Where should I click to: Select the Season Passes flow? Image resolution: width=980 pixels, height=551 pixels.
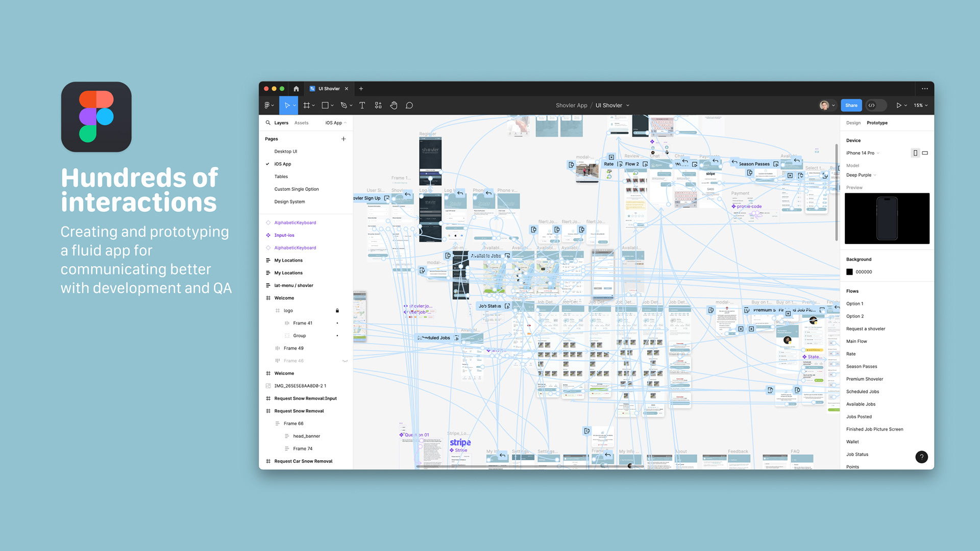pyautogui.click(x=862, y=367)
